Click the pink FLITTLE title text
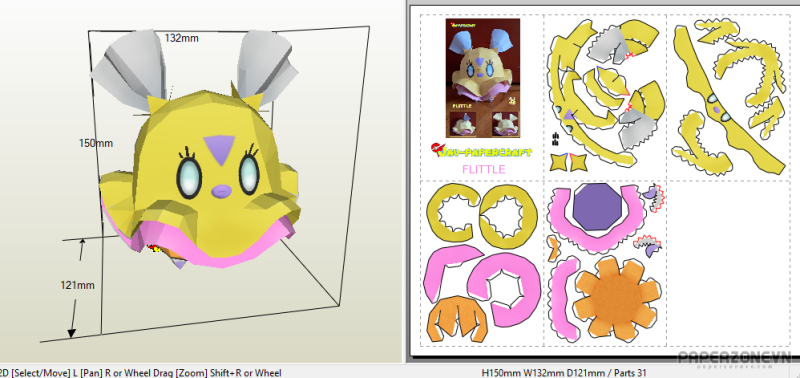800x378 pixels. click(484, 169)
